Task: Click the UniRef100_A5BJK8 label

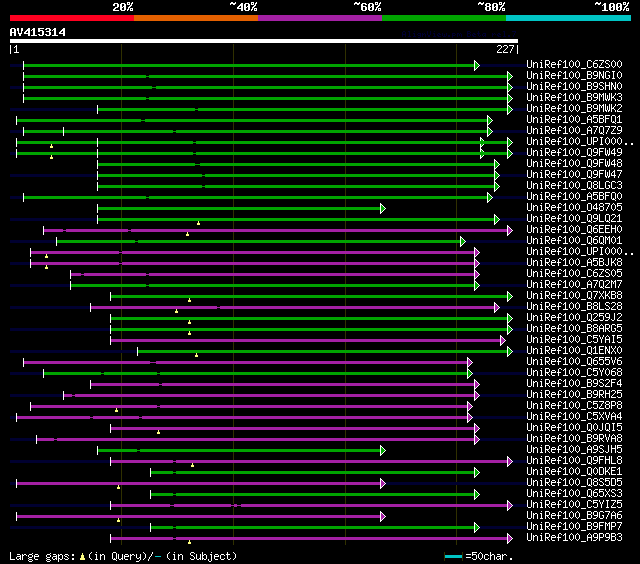Action: [x=574, y=262]
